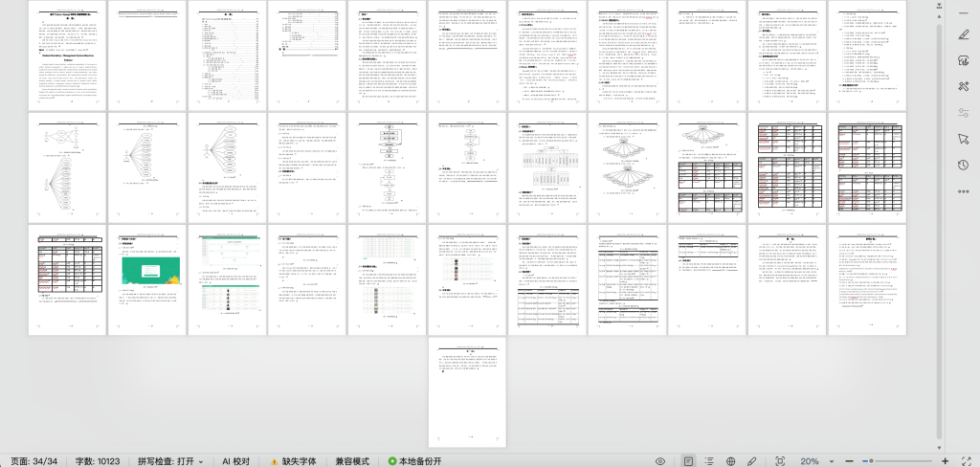Click the 缺失字体 warning
Screen dimensions: 980x467
click(x=293, y=461)
